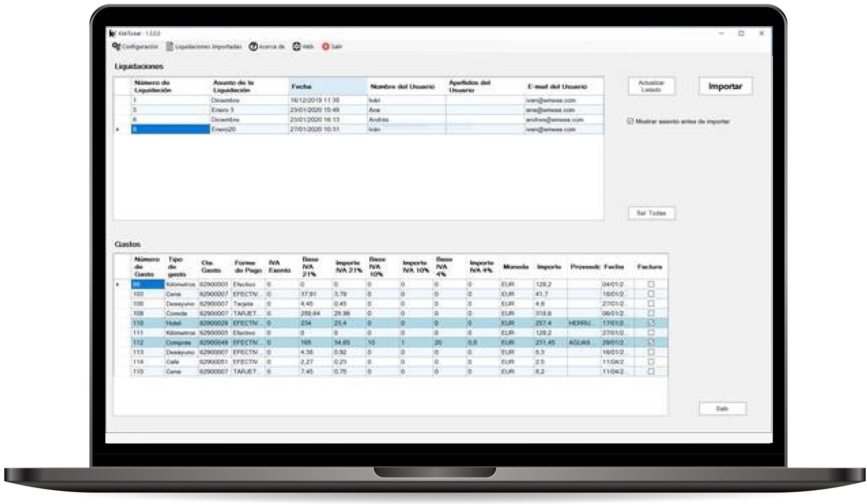867x504 pixels.
Task: Click the importe 231.45 cell
Action: pos(550,342)
